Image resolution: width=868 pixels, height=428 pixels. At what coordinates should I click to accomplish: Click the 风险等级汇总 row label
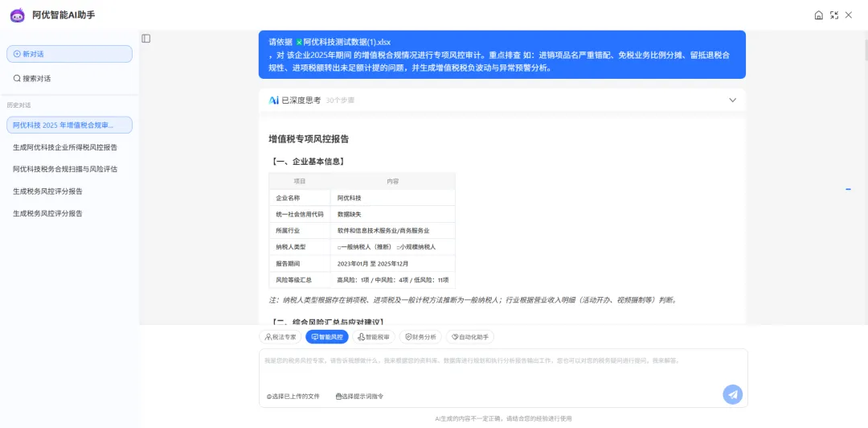293,280
